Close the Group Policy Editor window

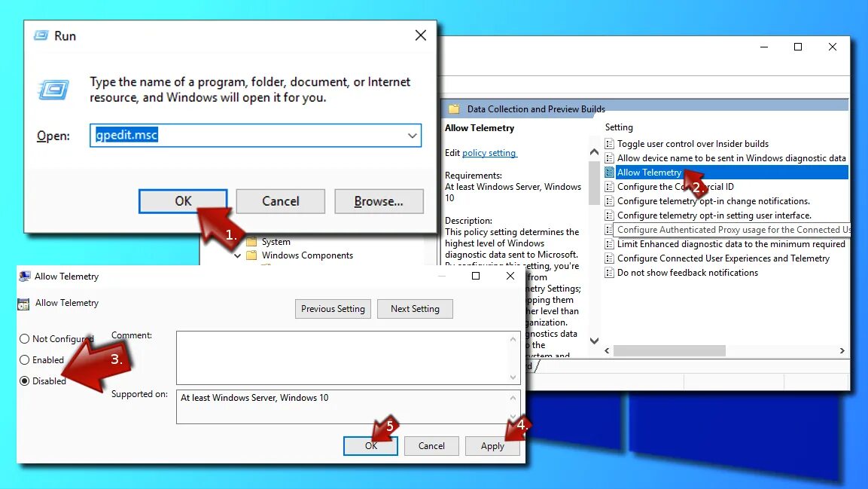pyautogui.click(x=832, y=47)
